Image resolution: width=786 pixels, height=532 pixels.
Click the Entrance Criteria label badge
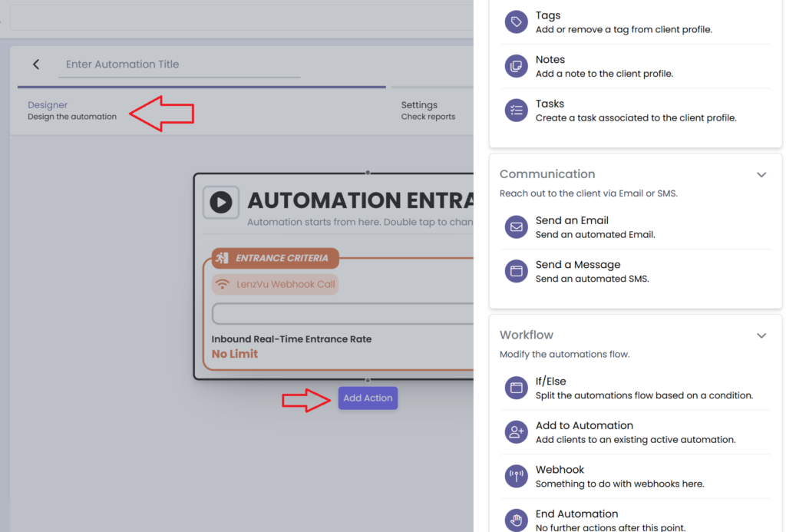point(275,258)
